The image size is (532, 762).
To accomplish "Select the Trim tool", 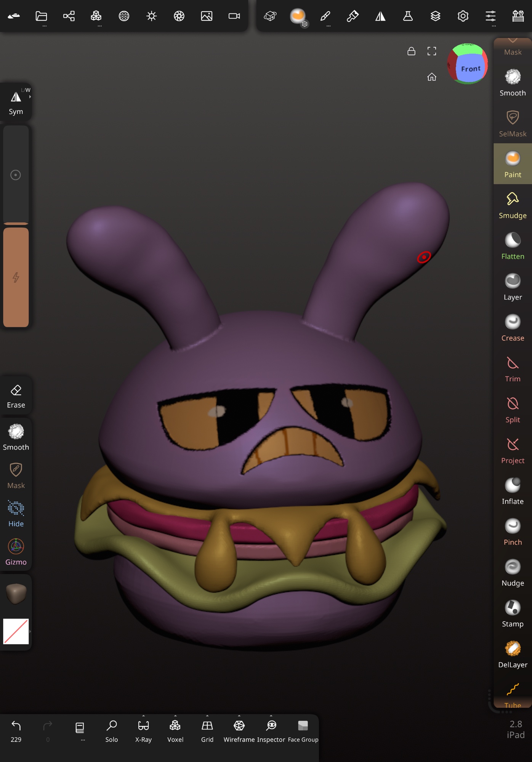I will click(x=512, y=368).
